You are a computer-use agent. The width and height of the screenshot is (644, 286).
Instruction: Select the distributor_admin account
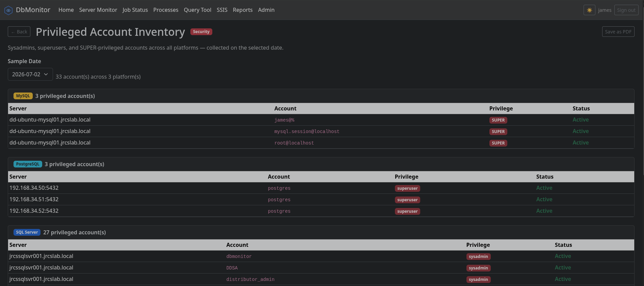coord(250,279)
